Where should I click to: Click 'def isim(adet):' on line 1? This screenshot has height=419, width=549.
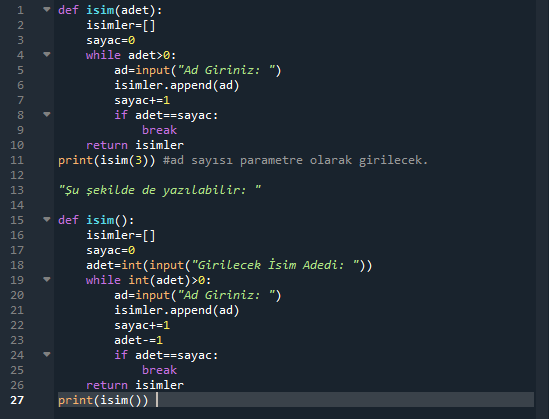(x=110, y=10)
